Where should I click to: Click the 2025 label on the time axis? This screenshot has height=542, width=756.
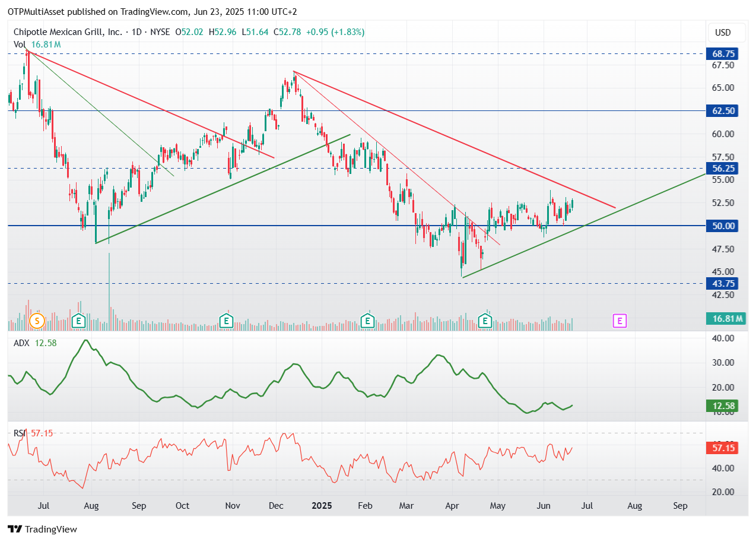click(323, 506)
